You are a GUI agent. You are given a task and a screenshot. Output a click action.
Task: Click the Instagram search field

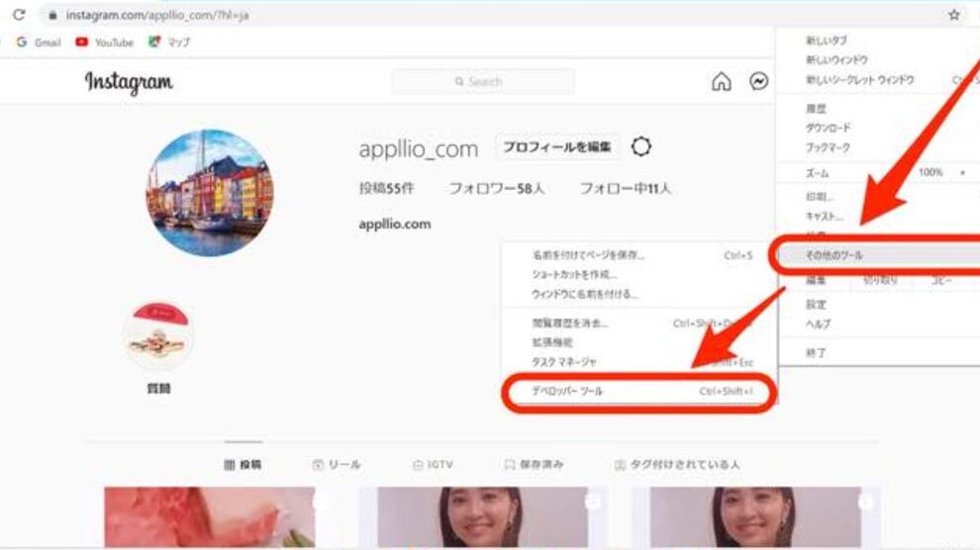pos(483,82)
